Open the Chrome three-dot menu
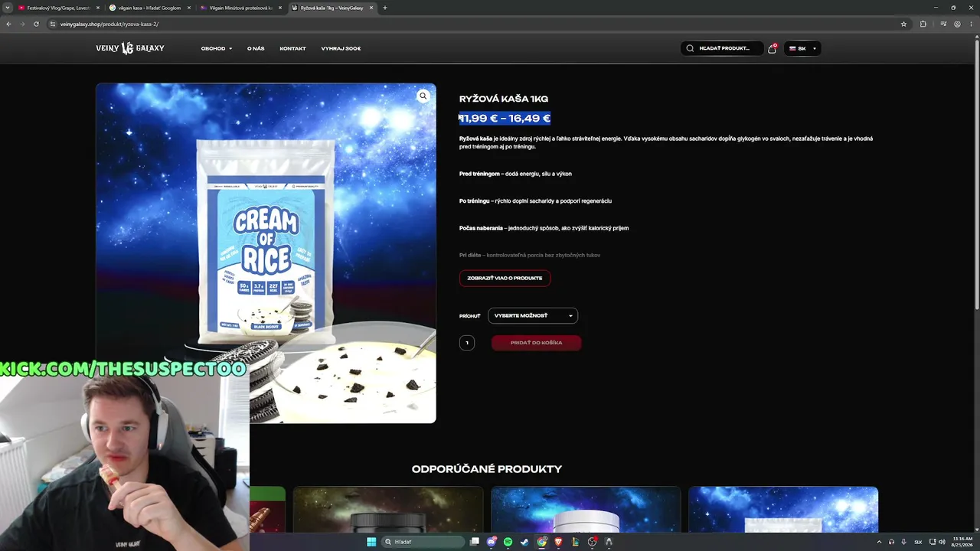 point(971,24)
